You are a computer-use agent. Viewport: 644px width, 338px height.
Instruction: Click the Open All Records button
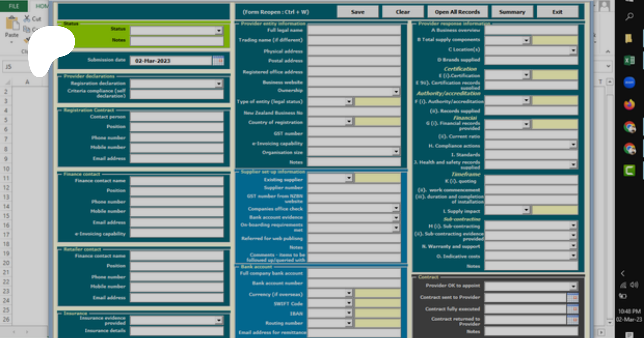(x=457, y=12)
